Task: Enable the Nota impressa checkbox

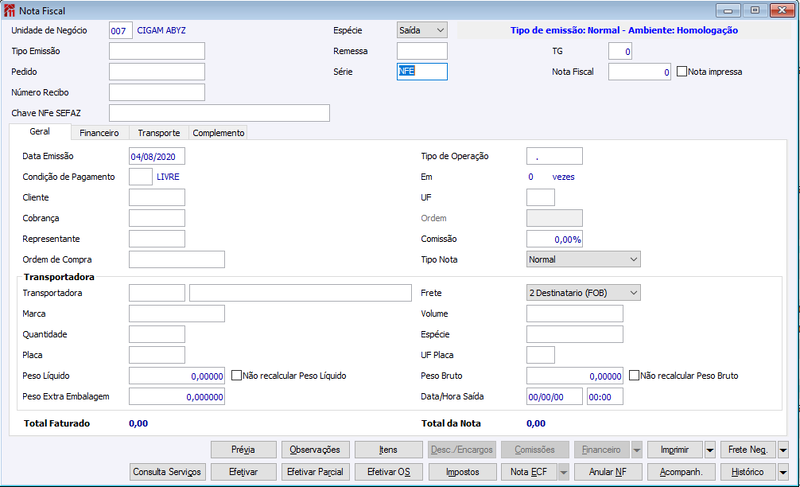Action: pyautogui.click(x=682, y=71)
